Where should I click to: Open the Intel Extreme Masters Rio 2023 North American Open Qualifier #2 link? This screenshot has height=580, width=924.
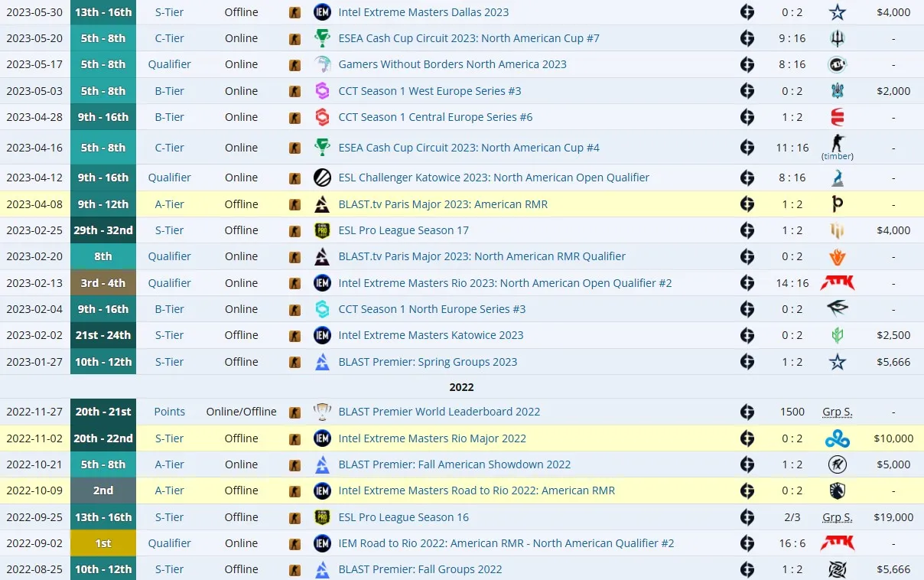[x=505, y=283]
